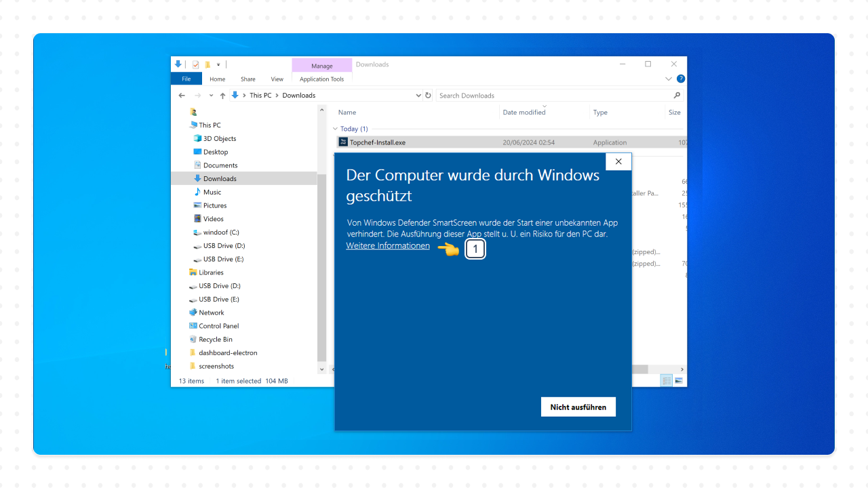
Task: Open Explorer Help via question mark icon
Action: coord(681,79)
